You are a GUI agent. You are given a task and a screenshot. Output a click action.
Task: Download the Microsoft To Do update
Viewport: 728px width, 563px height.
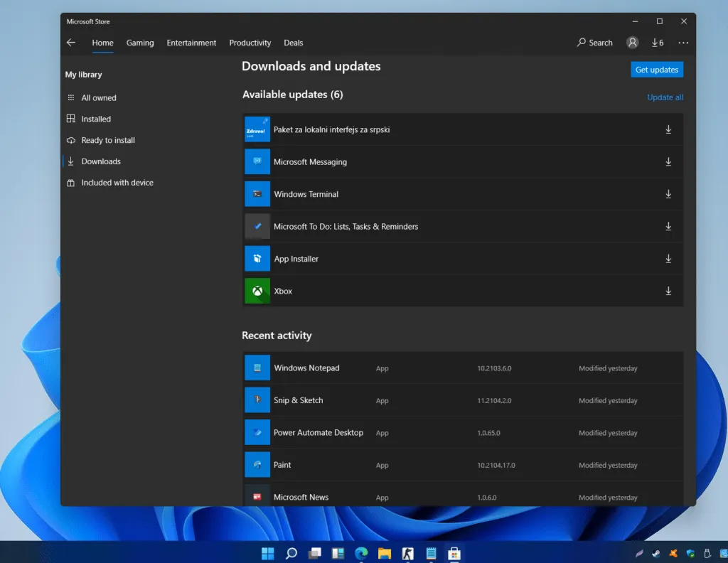pyautogui.click(x=668, y=226)
